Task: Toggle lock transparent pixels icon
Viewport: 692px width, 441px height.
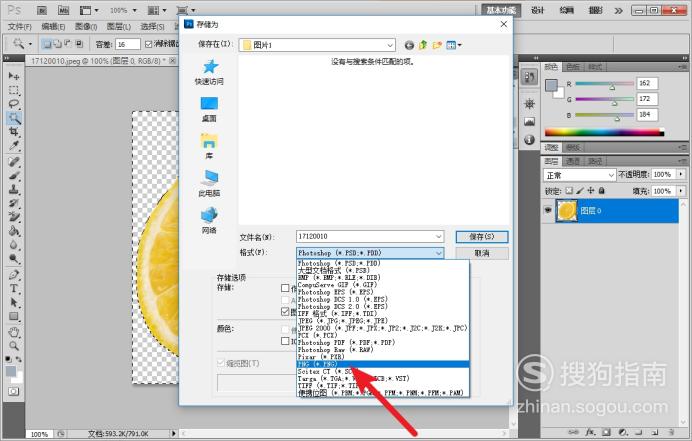Action: tap(569, 191)
